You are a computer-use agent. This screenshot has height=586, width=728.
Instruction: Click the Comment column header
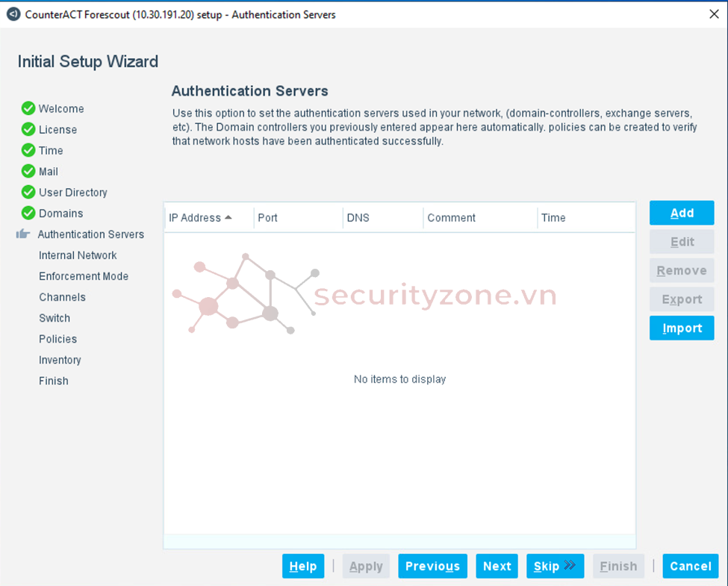(x=480, y=217)
